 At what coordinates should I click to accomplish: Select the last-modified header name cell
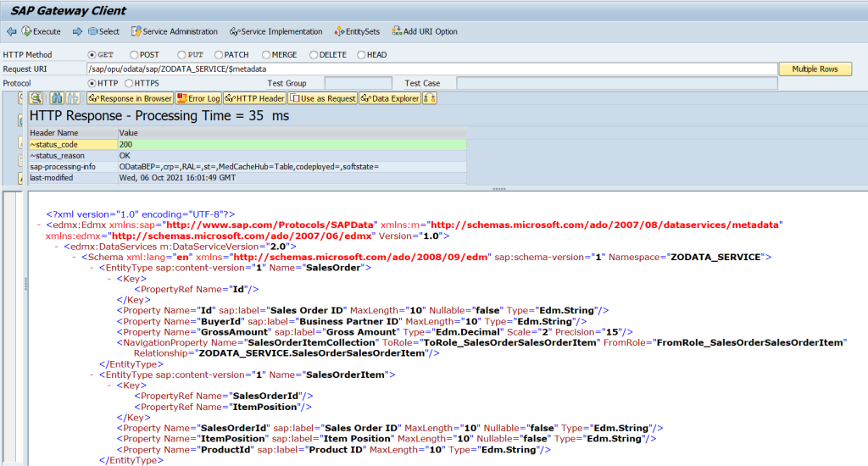click(73, 178)
